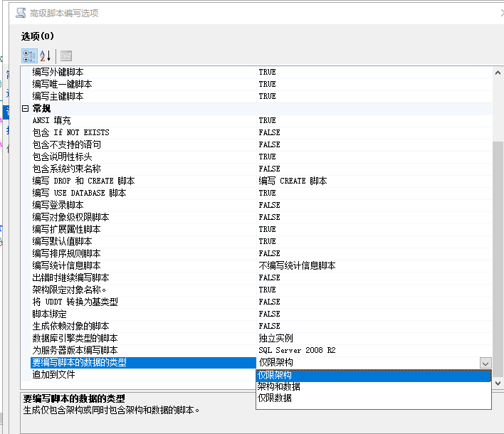Click the scrollbar up arrow
Viewport: 504px width, 434px height.
(x=498, y=73)
